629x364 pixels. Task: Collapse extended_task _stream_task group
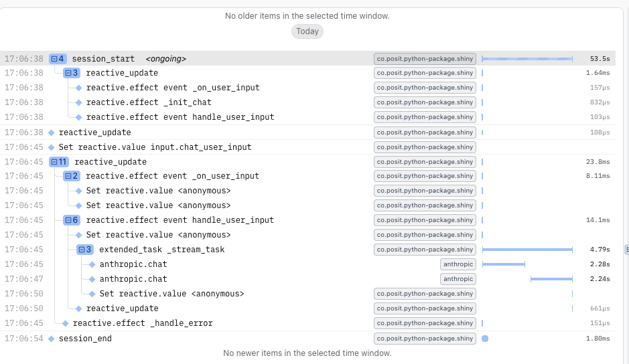tap(81, 250)
